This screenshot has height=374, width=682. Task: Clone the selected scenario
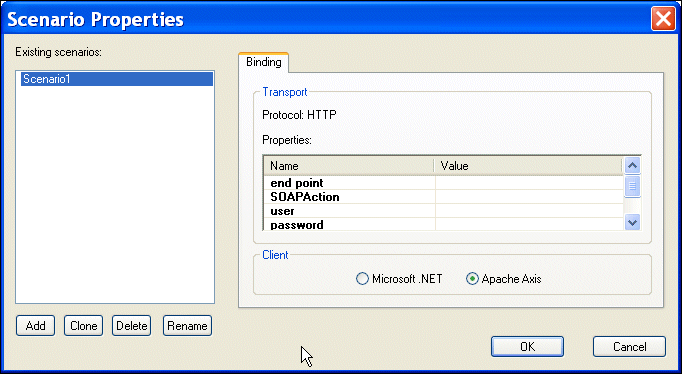(84, 326)
